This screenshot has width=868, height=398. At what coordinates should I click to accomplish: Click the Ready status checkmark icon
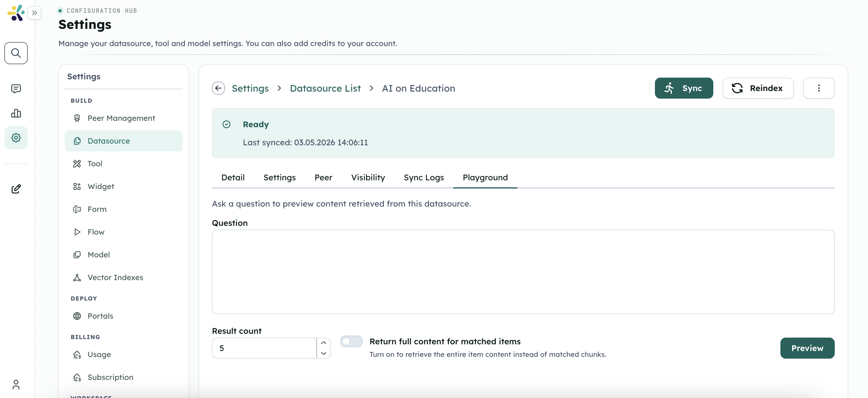point(226,124)
